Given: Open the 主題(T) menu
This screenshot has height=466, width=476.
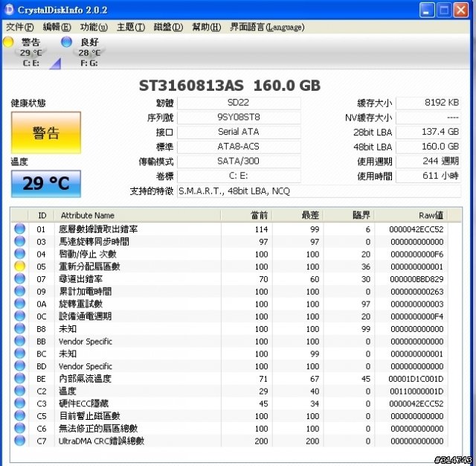Looking at the screenshot, I should [x=131, y=27].
